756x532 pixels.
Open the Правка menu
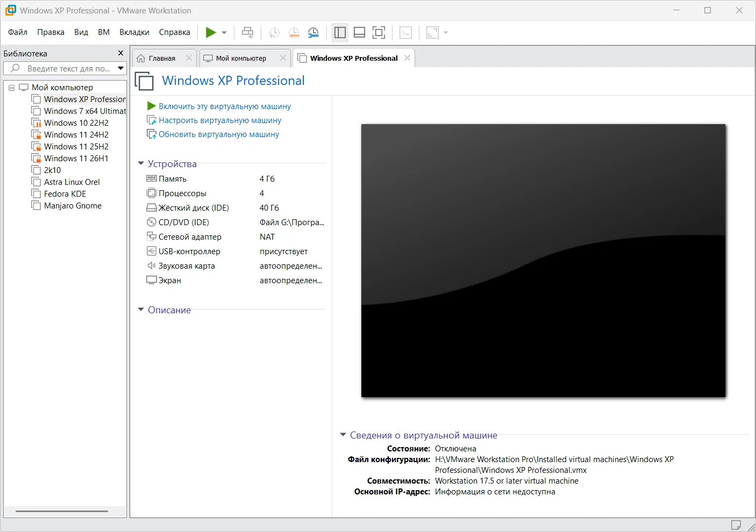click(51, 32)
